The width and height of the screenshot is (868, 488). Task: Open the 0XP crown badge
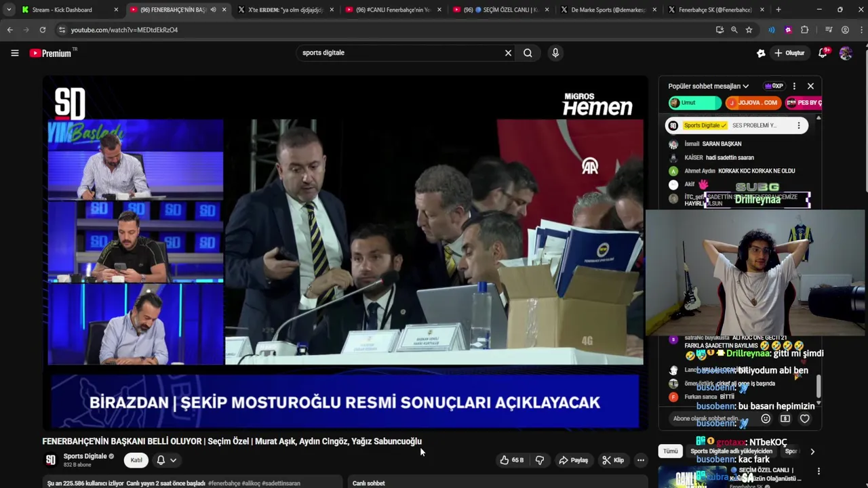(x=774, y=86)
